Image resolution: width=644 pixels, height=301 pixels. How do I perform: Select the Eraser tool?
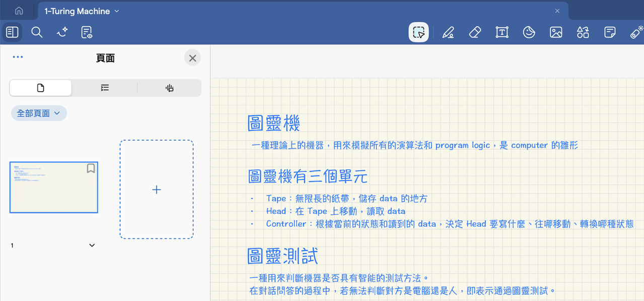(x=475, y=32)
